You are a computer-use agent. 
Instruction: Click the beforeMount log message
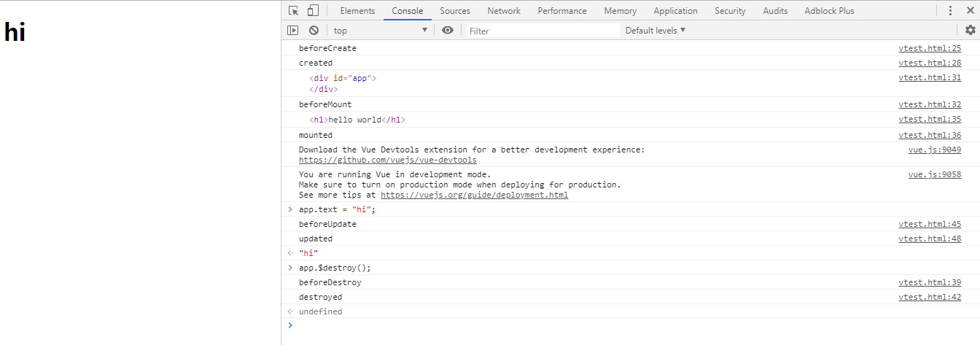click(325, 104)
